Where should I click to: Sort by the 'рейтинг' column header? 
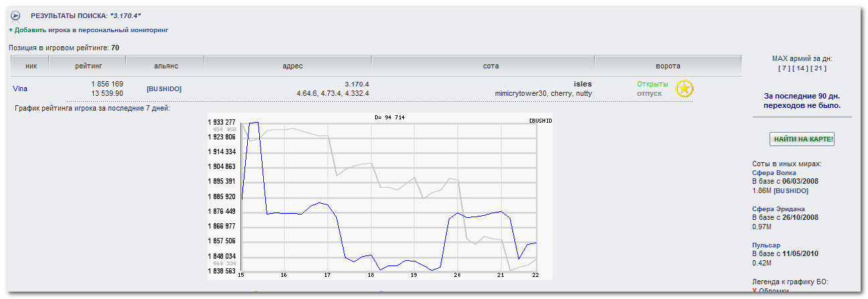pyautogui.click(x=88, y=66)
